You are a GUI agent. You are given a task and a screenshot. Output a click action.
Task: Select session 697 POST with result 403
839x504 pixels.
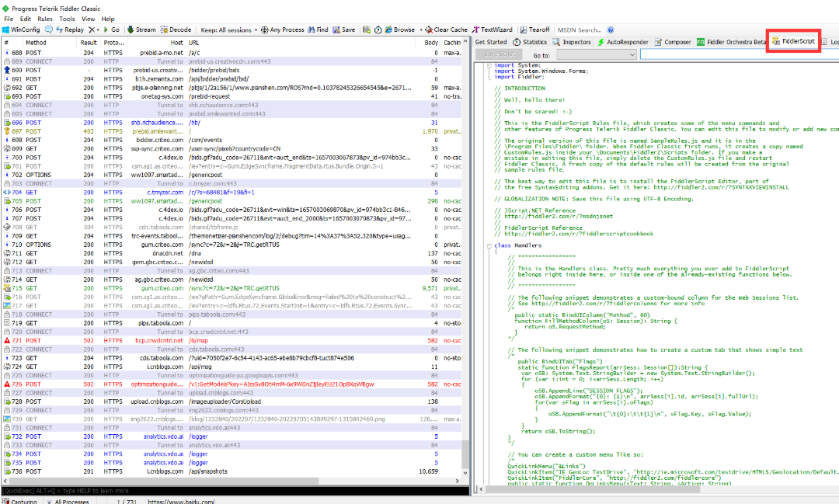coord(232,131)
